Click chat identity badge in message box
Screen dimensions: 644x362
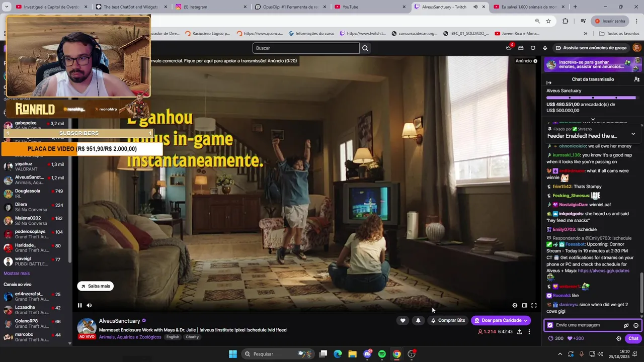point(550,325)
